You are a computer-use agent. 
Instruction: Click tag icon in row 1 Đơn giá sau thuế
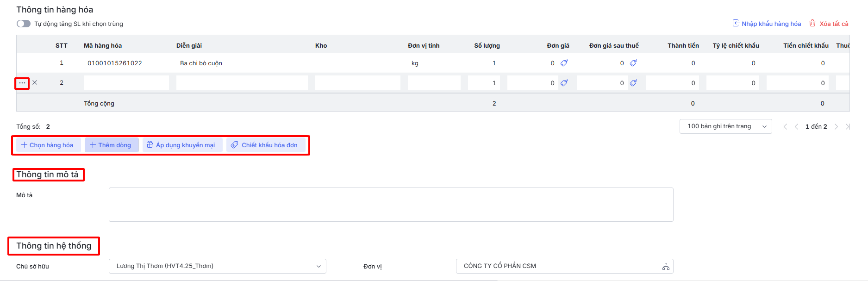coord(633,63)
